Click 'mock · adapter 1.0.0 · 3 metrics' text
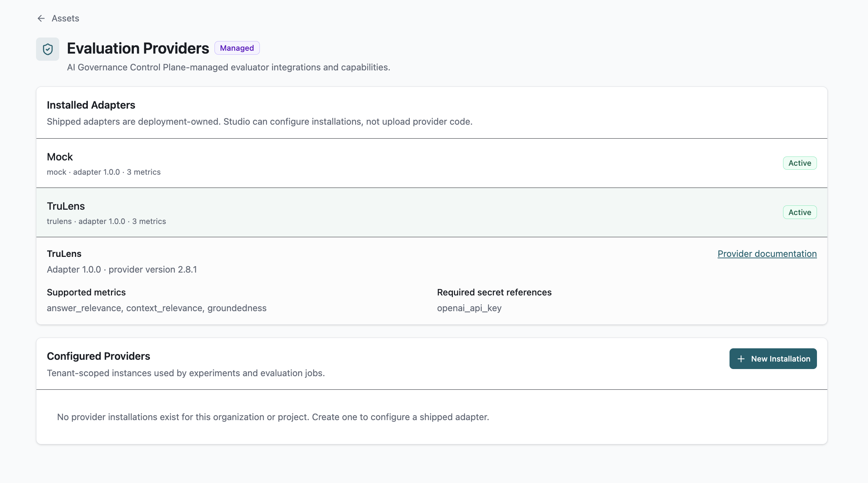 coord(104,172)
